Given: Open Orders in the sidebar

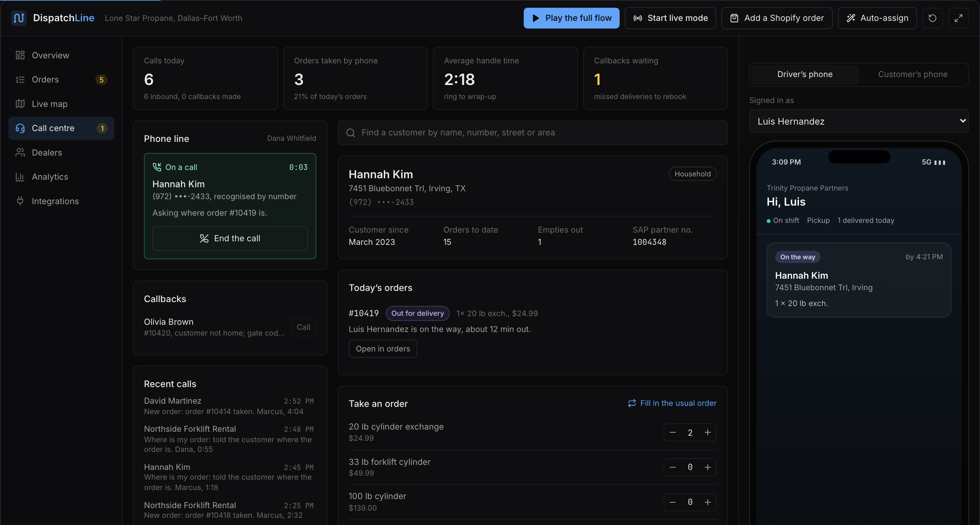Looking at the screenshot, I should coord(61,80).
